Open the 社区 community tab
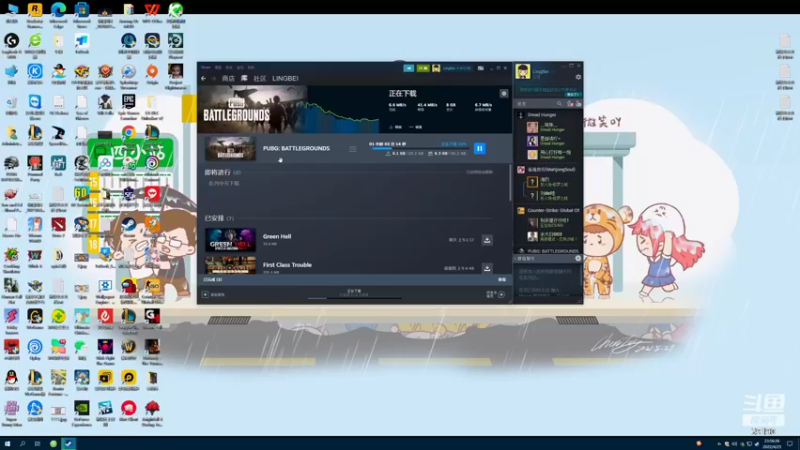The height and width of the screenshot is (450, 800). pyautogui.click(x=260, y=79)
